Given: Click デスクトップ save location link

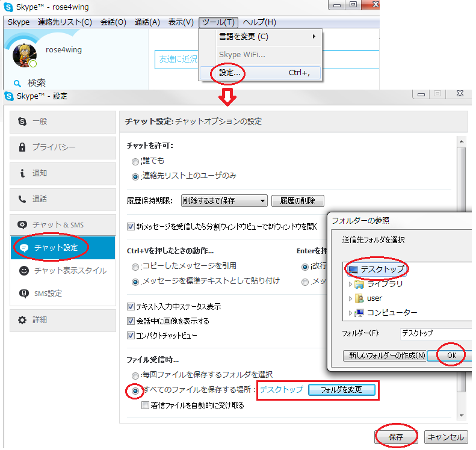Looking at the screenshot, I should click(x=282, y=390).
